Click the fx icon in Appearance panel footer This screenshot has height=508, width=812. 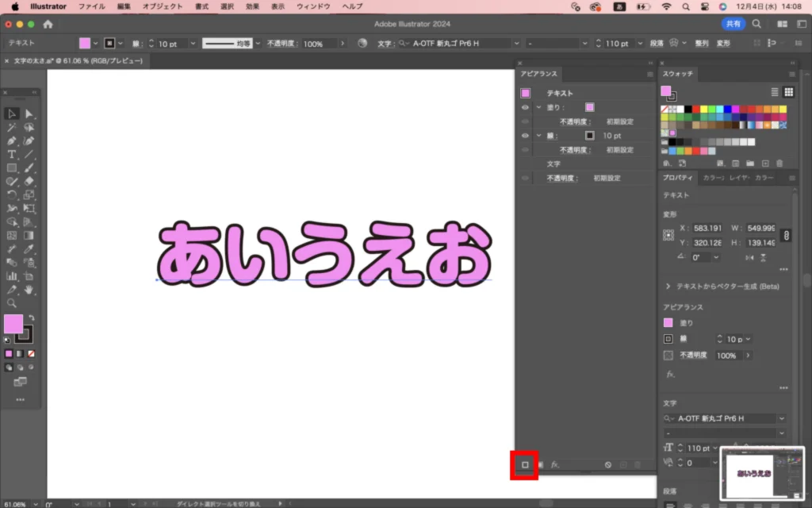pos(555,464)
